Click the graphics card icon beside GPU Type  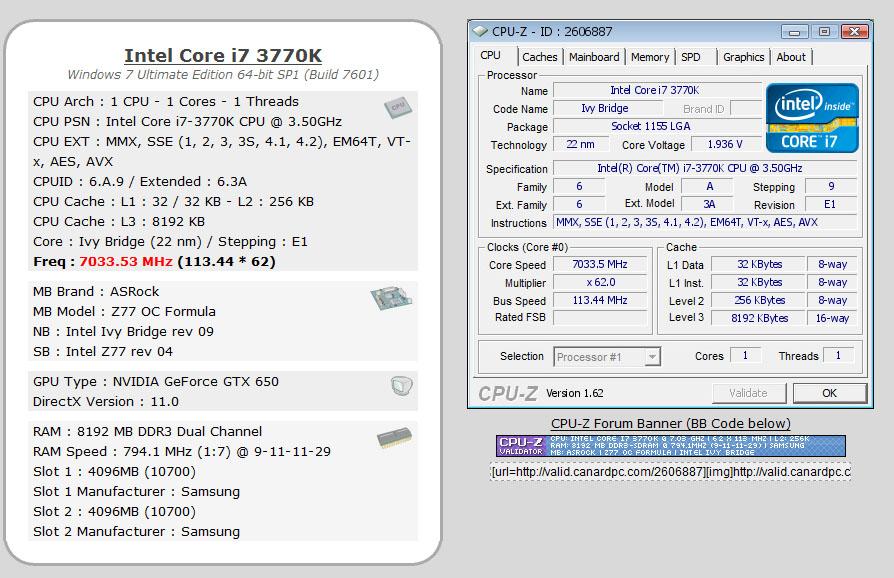click(401, 386)
